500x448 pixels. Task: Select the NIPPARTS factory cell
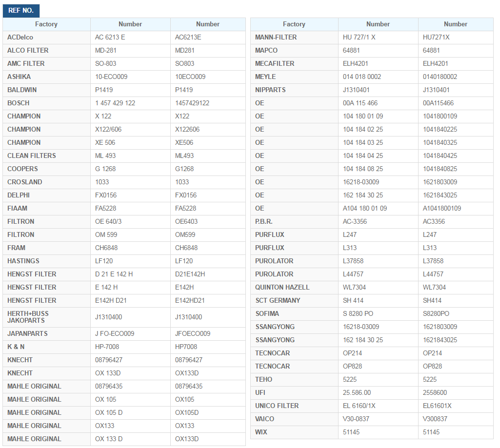coord(294,90)
